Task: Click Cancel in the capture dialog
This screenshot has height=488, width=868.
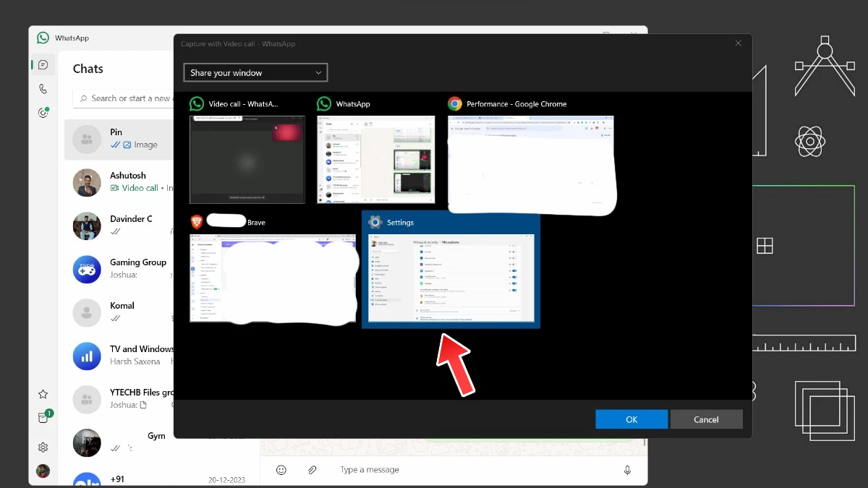Action: (707, 419)
